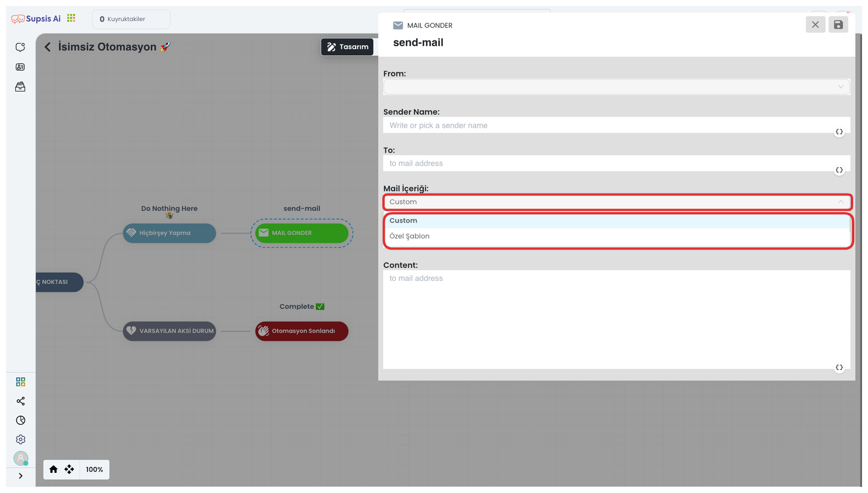
Task: Click the mail envelope icon in panel header
Action: [398, 26]
